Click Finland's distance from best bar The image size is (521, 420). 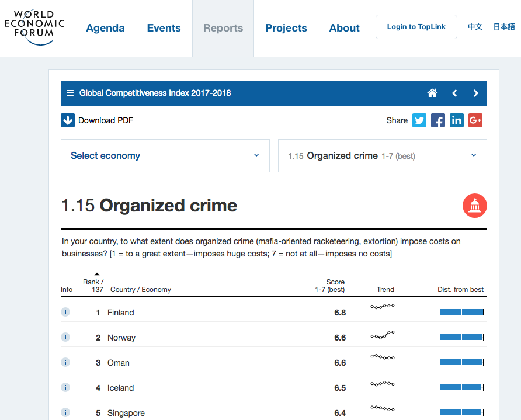tap(461, 312)
